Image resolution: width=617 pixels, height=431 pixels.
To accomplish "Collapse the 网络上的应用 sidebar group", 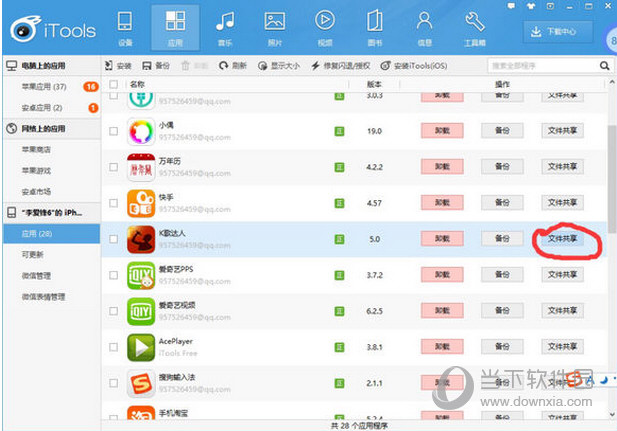I will [x=52, y=128].
